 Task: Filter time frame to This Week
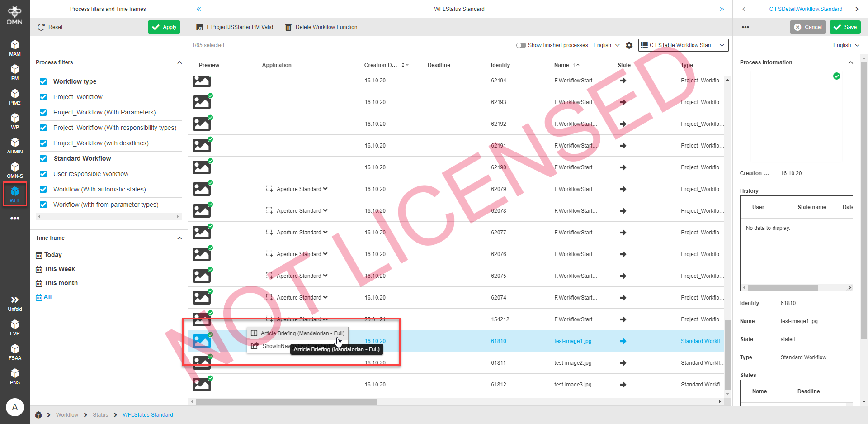[59, 269]
